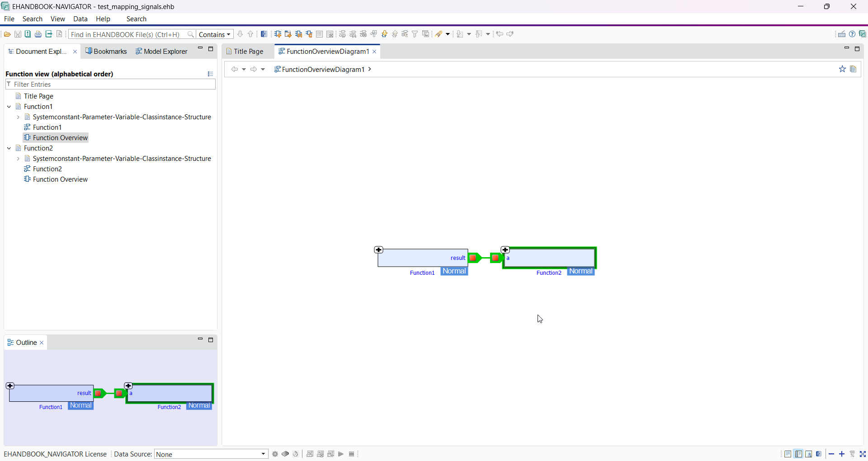Add diagram to bookmarks with star icon

pyautogui.click(x=842, y=69)
